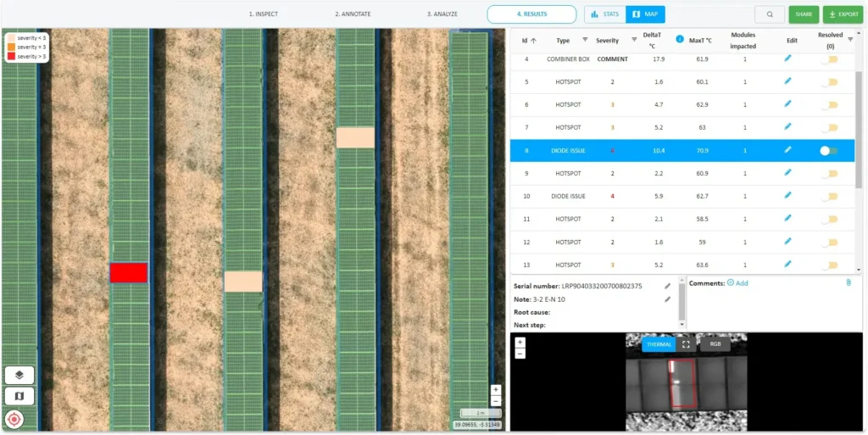
Task: Switch image view to RGB
Action: point(715,344)
